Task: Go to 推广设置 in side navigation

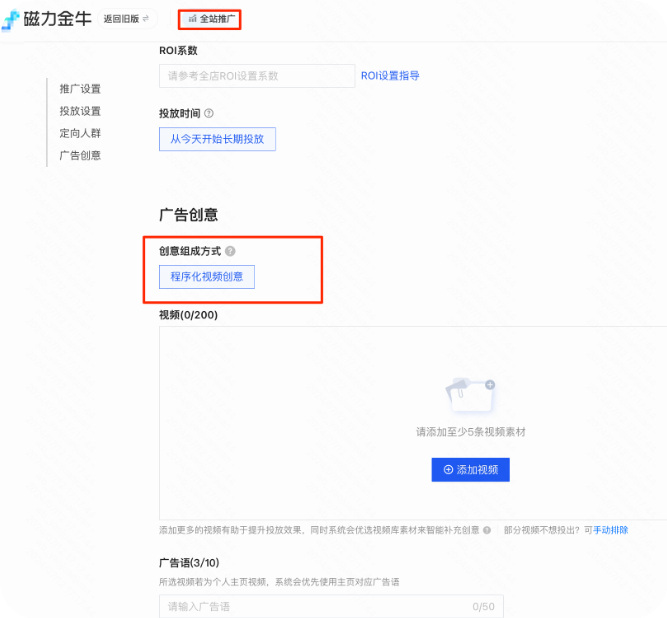Action: 80,89
